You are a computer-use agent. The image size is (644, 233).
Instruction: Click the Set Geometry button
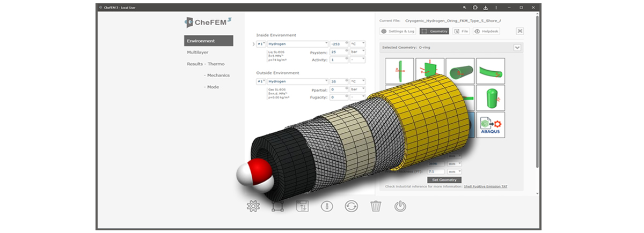click(x=444, y=179)
